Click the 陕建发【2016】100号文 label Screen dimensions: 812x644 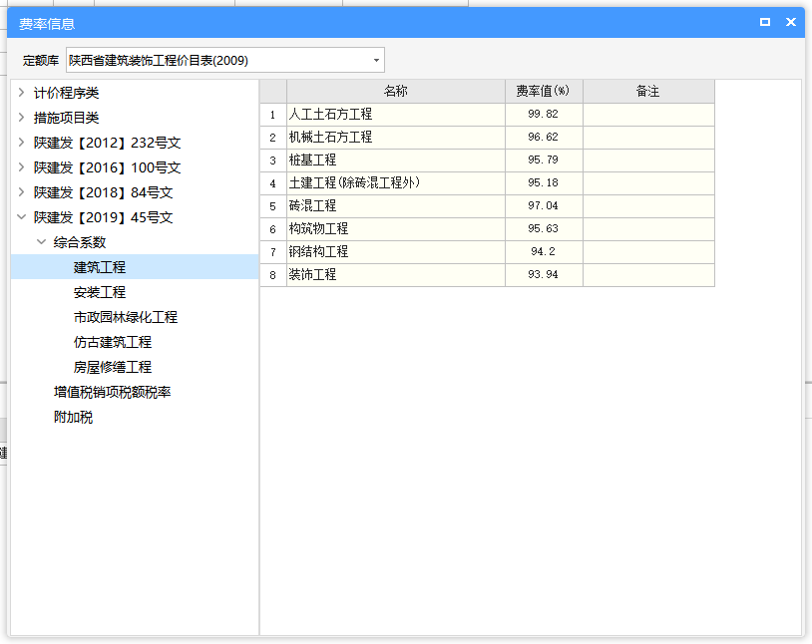pyautogui.click(x=107, y=167)
